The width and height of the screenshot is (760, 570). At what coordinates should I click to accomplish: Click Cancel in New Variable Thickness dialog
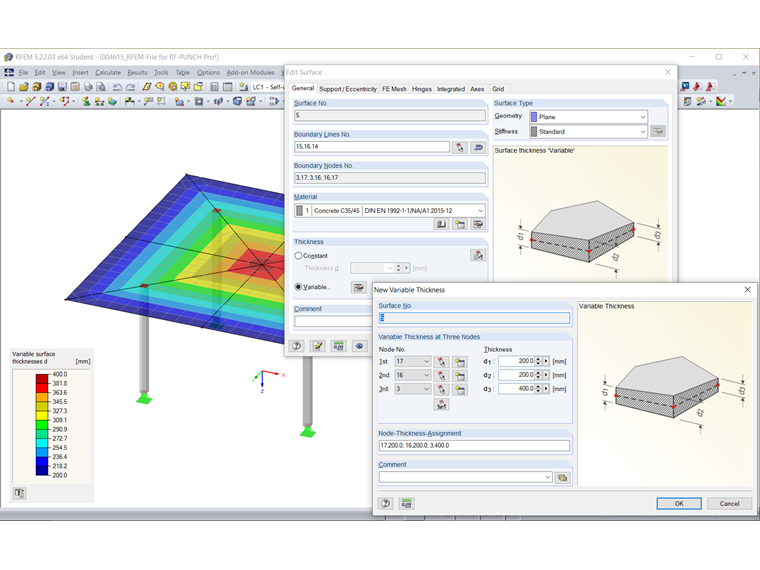(729, 504)
